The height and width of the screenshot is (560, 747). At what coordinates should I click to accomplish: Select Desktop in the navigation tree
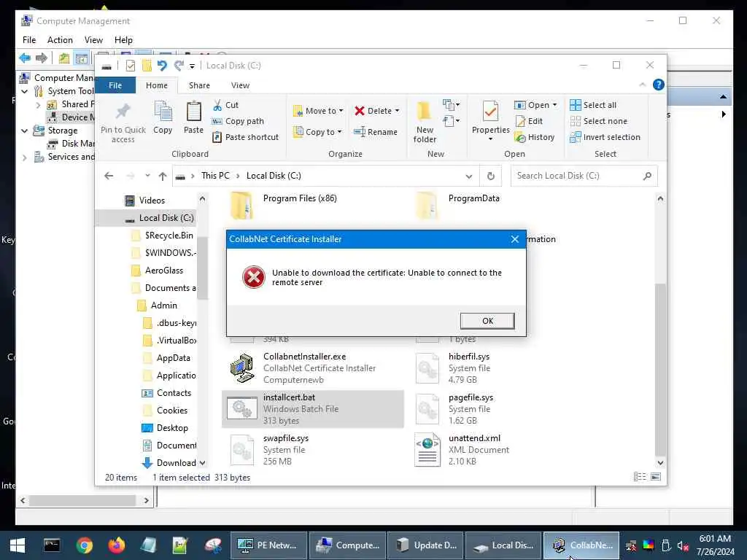click(x=166, y=427)
